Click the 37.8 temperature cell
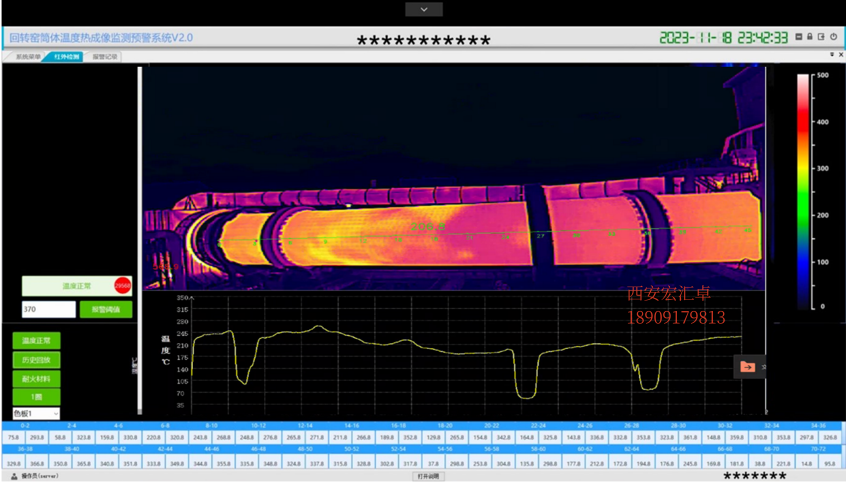 [433, 463]
